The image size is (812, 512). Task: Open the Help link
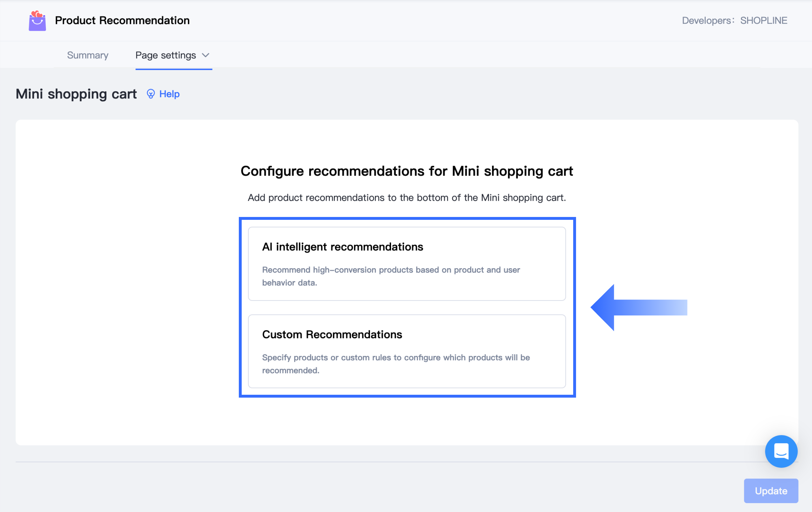point(169,94)
